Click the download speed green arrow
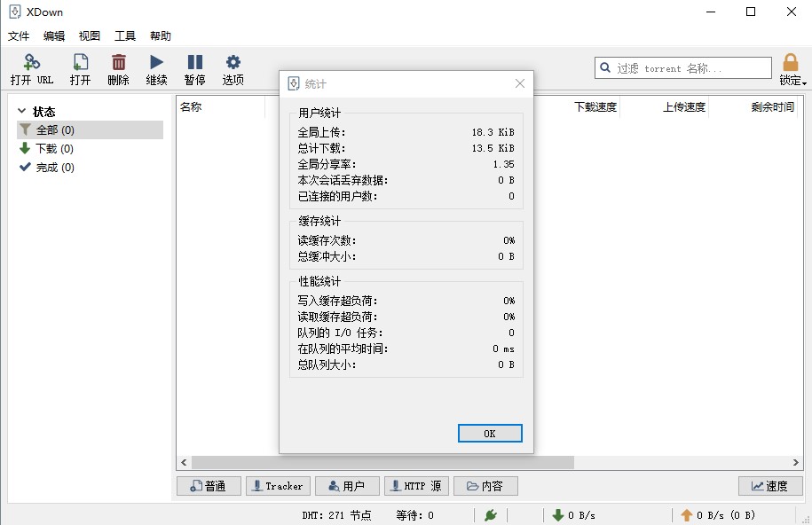This screenshot has width=812, height=525. (x=557, y=515)
